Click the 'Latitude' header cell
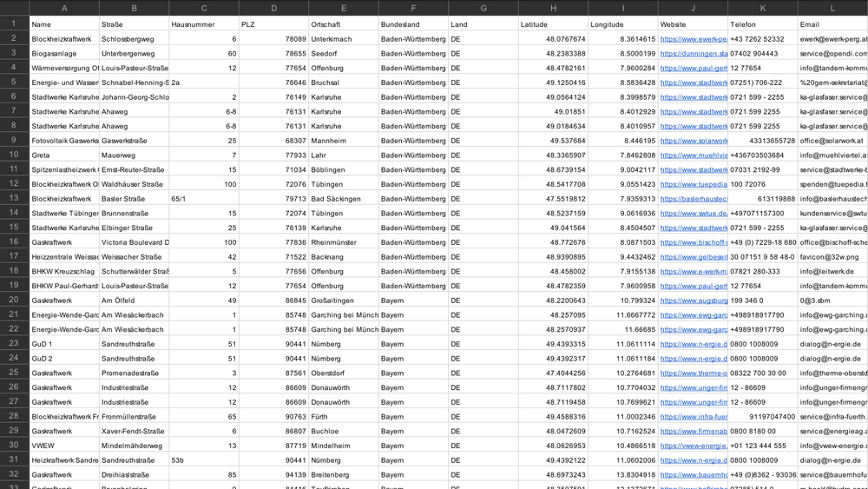The width and height of the screenshot is (868, 489). (553, 24)
